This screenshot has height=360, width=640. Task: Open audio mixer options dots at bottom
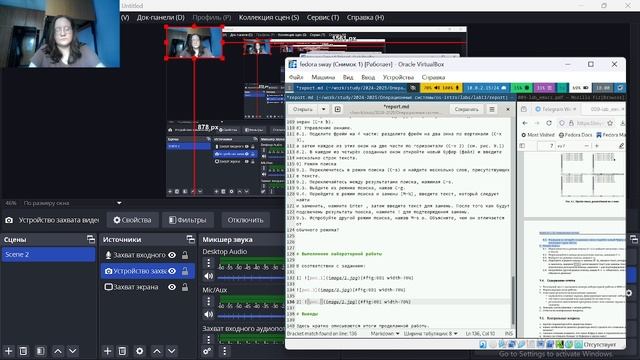click(x=224, y=351)
